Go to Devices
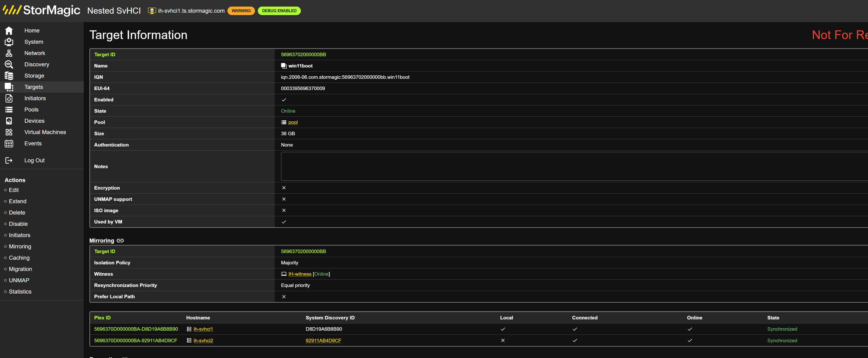Image resolution: width=868 pixels, height=358 pixels. tap(34, 121)
